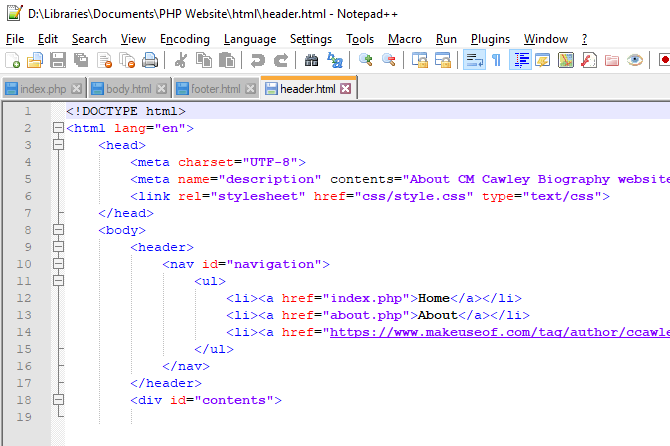This screenshot has width=670, height=446.
Task: Zoom out with the magnifier minus icon
Action: (x=389, y=60)
